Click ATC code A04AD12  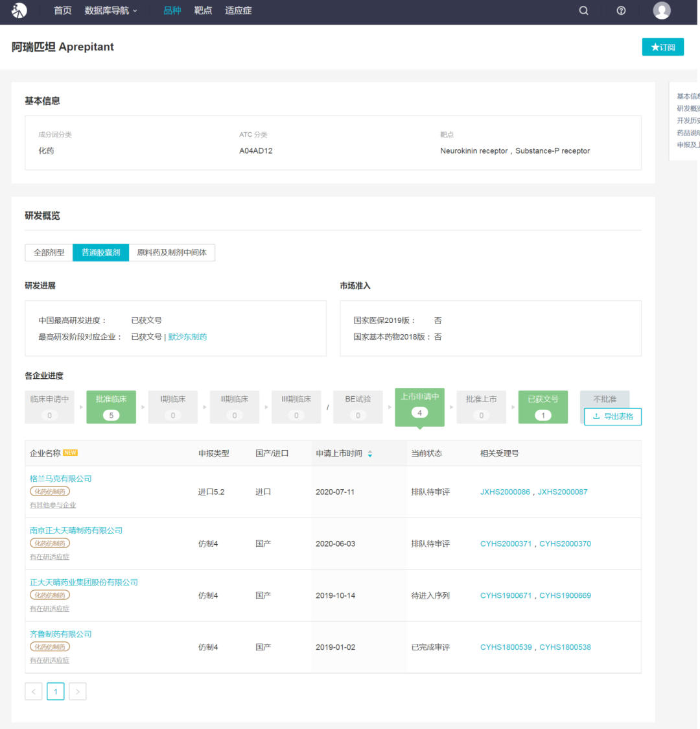[256, 150]
